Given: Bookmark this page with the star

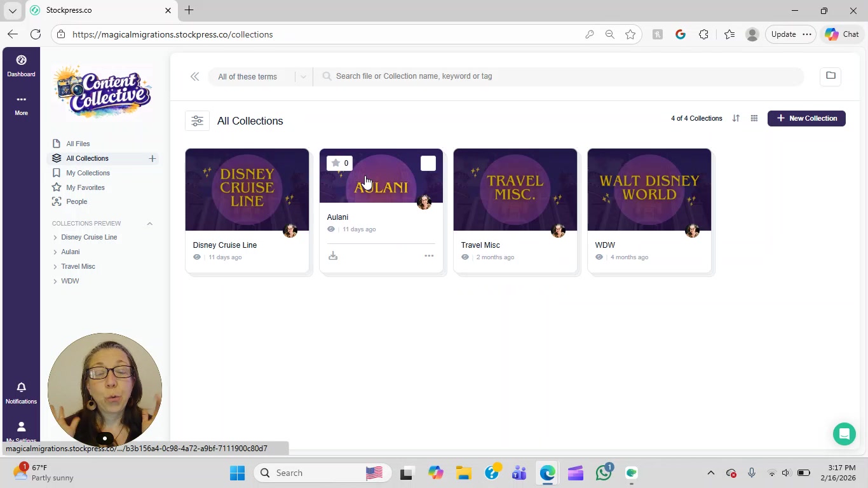Looking at the screenshot, I should [x=630, y=34].
